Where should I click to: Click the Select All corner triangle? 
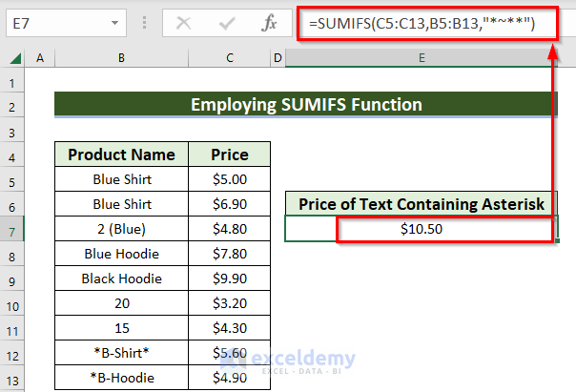pos(14,59)
